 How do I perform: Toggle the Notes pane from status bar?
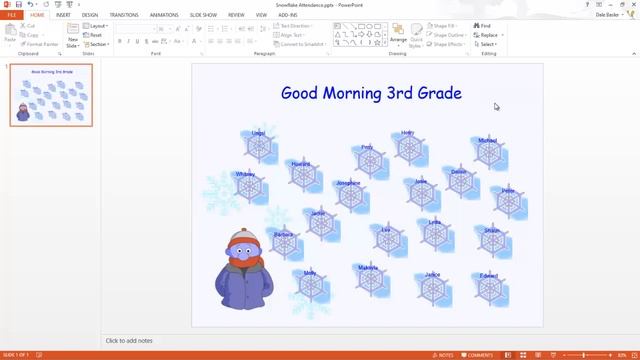tap(443, 355)
